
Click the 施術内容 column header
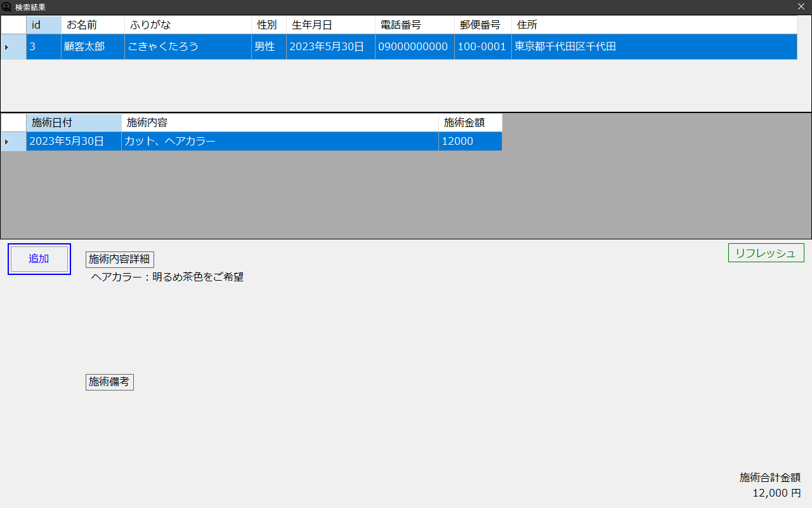tap(279, 123)
